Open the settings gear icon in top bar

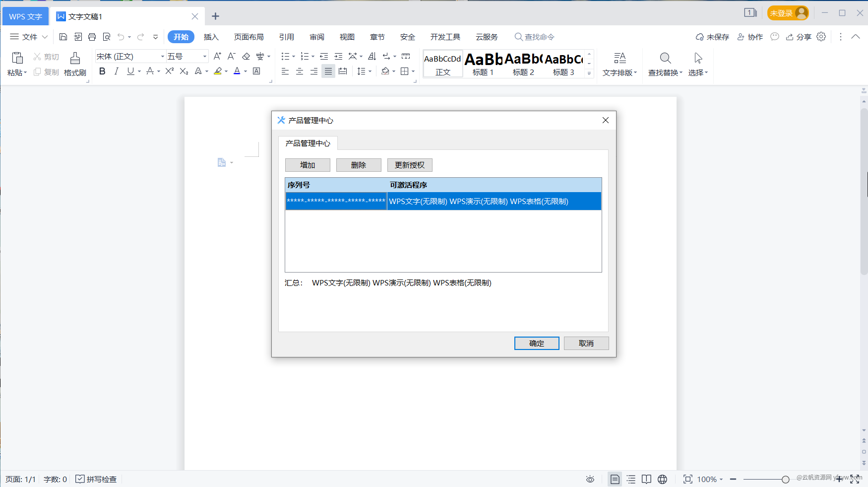tap(821, 37)
